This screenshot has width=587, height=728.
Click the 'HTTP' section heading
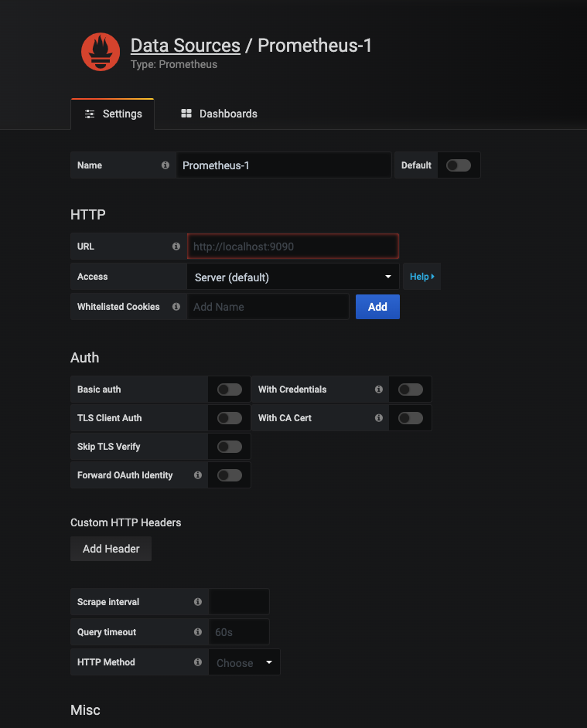click(x=88, y=215)
